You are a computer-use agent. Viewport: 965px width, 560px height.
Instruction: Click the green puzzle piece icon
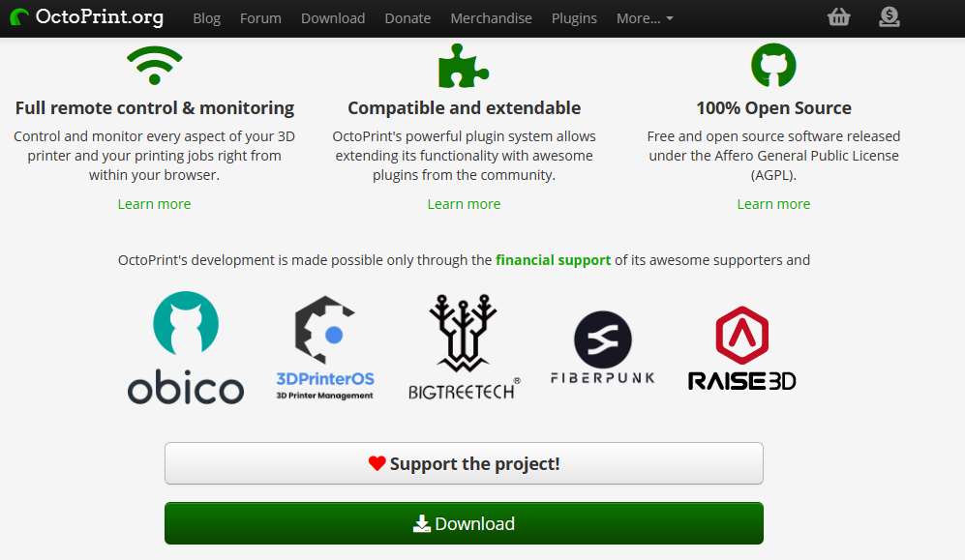464,66
